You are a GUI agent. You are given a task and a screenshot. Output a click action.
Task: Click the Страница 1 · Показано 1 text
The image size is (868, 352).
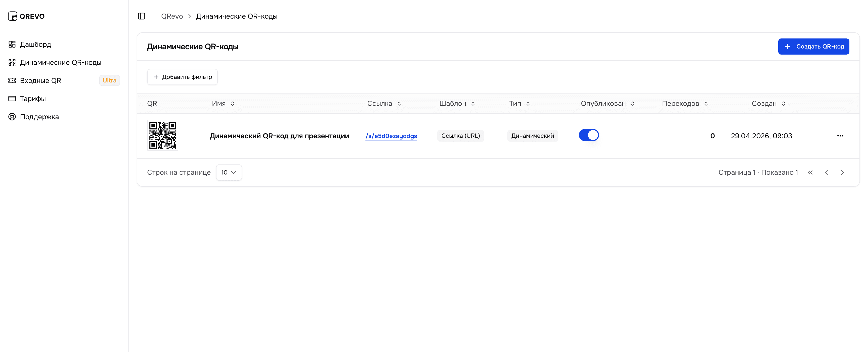(x=758, y=172)
